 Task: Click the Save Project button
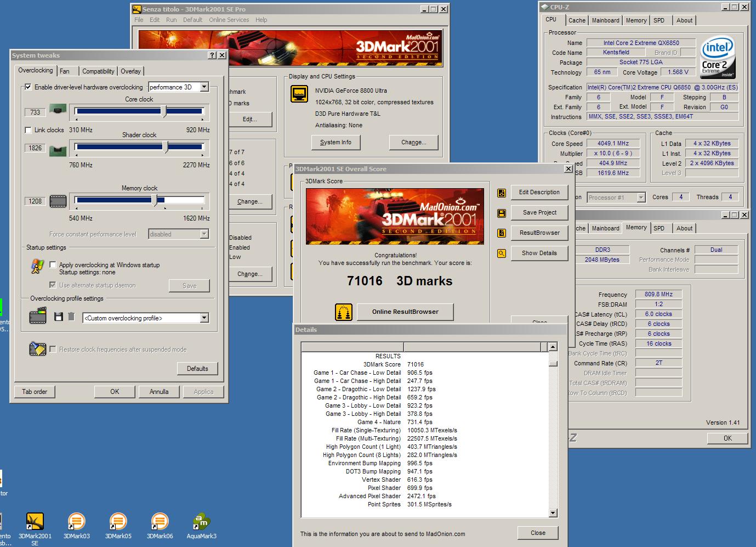point(539,213)
